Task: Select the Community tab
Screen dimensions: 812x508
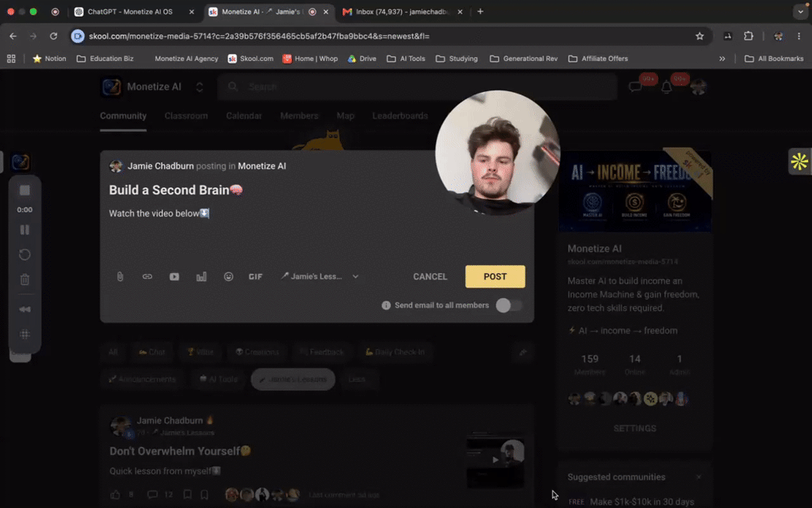Action: (x=123, y=116)
